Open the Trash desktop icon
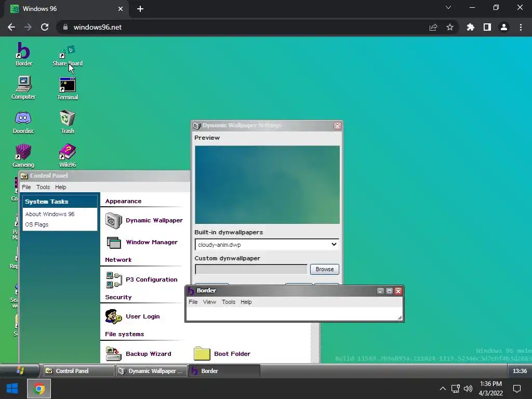The height and width of the screenshot is (399, 532). 67,122
